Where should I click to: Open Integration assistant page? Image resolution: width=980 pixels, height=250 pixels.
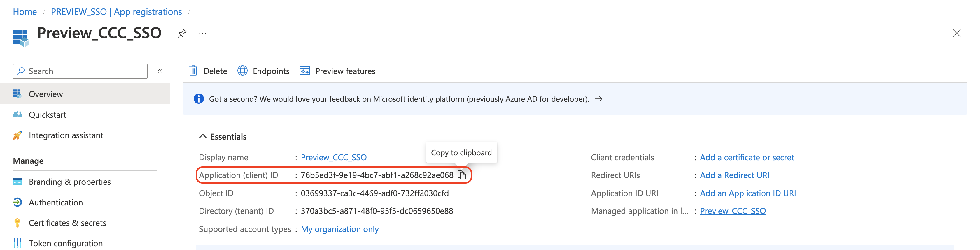[66, 135]
